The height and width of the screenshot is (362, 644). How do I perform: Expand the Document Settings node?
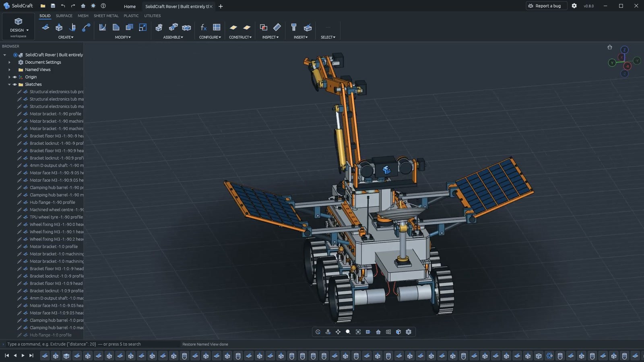click(x=9, y=62)
